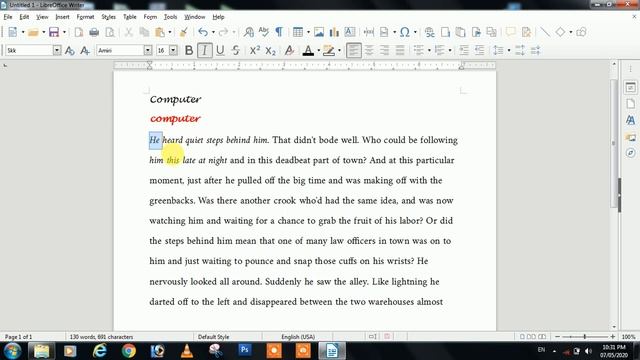Click the Insert Hyperlink icon
Viewport: 640px width, 360px height.
pos(429,32)
